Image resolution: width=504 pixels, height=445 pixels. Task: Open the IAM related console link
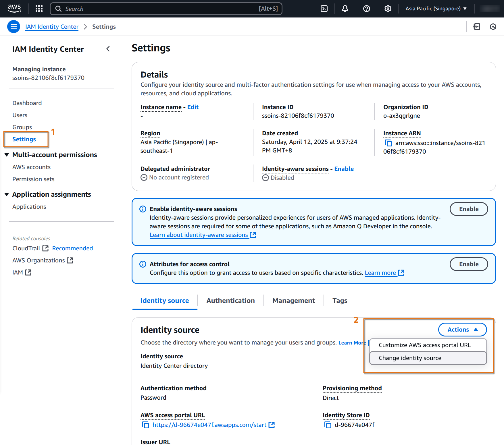[22, 272]
